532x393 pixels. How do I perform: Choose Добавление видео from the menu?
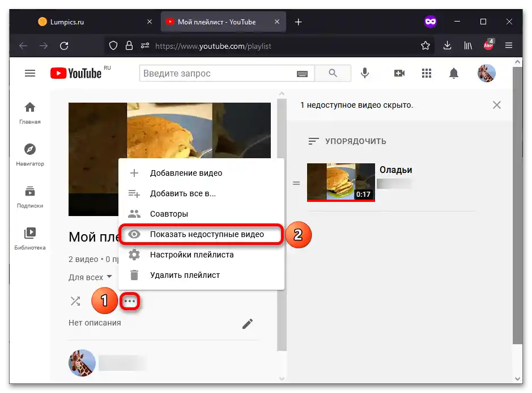point(201,173)
